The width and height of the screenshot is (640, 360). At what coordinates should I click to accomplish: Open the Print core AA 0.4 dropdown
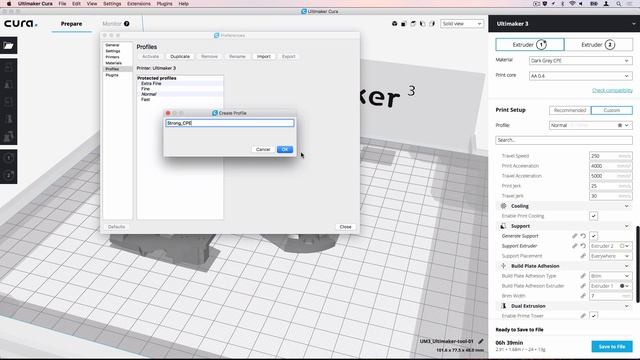coord(580,76)
